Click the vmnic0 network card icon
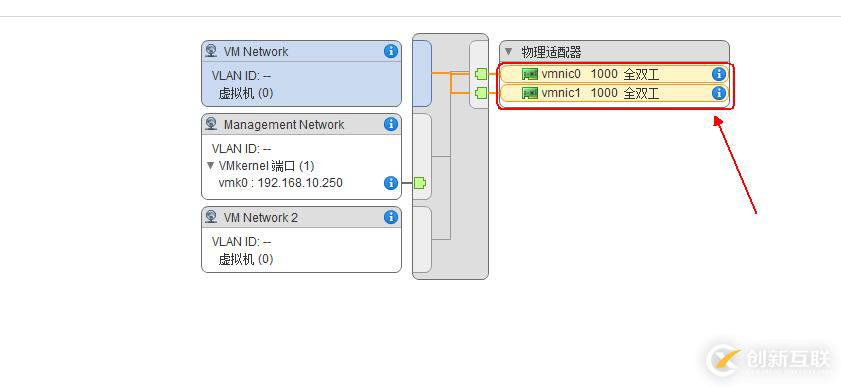The image size is (841, 389). (529, 75)
